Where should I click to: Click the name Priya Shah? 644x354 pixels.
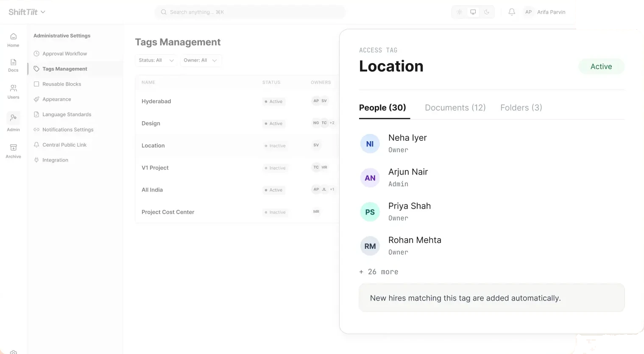point(410,206)
